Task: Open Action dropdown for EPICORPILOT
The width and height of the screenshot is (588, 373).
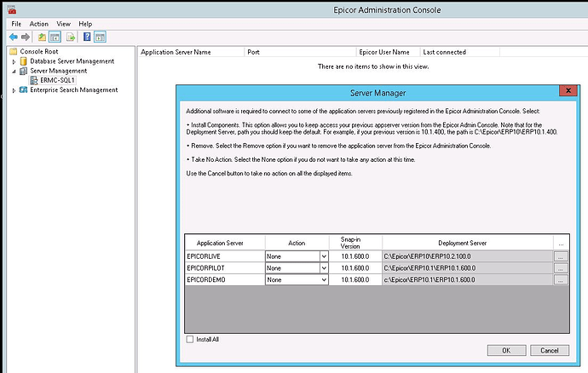Action: 324,268
